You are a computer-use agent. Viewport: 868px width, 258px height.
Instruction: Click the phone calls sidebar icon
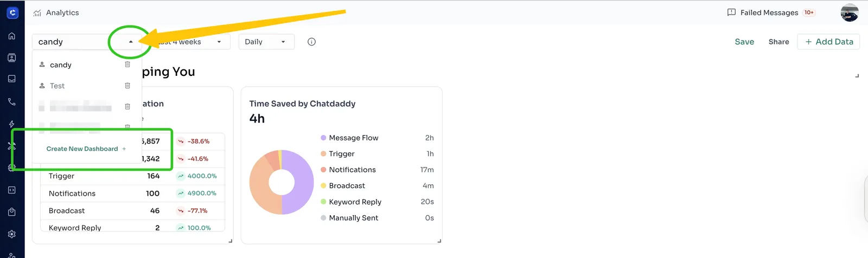click(12, 101)
